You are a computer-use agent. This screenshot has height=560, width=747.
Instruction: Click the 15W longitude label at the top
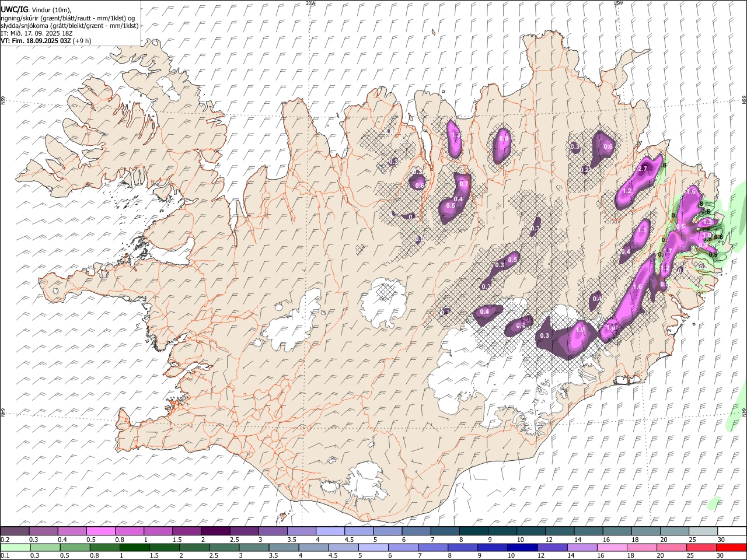click(x=618, y=3)
